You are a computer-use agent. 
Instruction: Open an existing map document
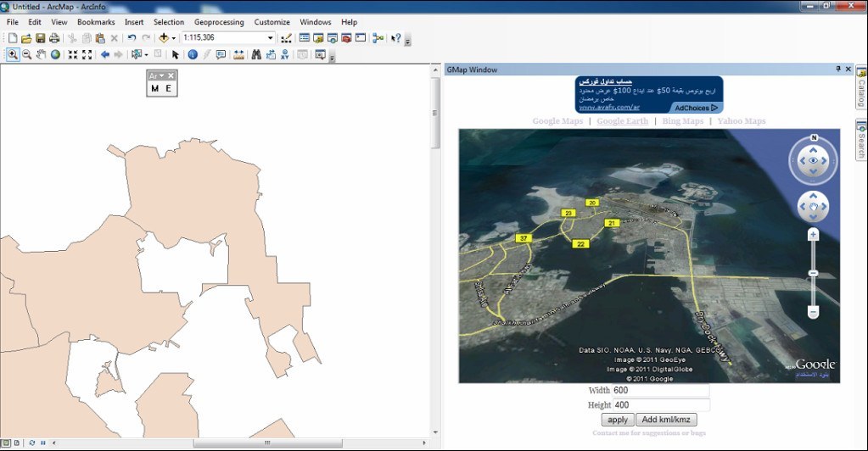tap(26, 38)
